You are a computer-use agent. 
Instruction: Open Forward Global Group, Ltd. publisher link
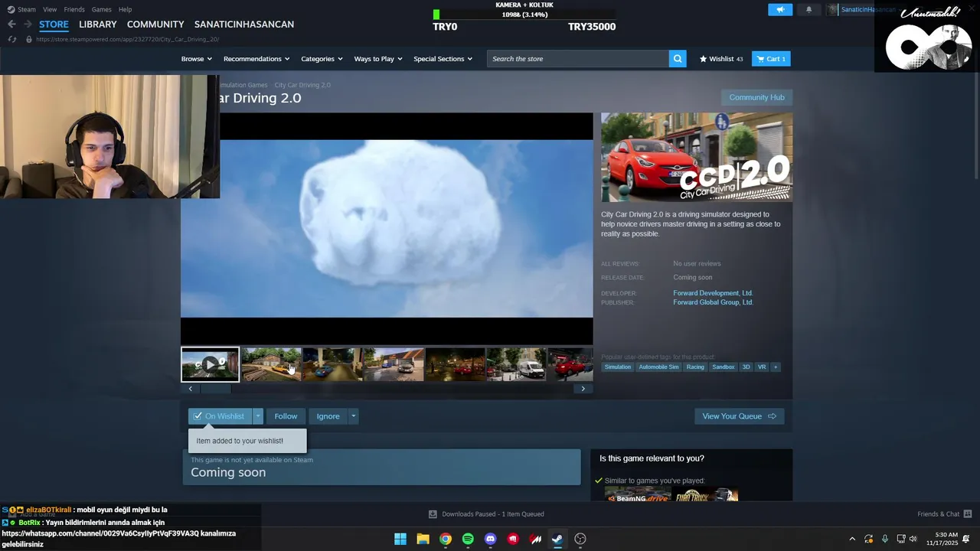tap(713, 302)
